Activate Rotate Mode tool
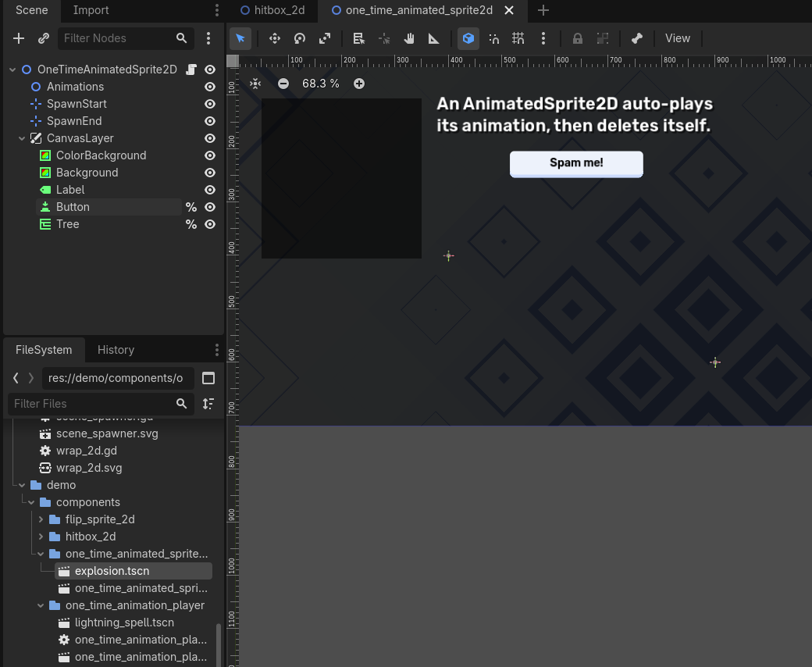 300,38
